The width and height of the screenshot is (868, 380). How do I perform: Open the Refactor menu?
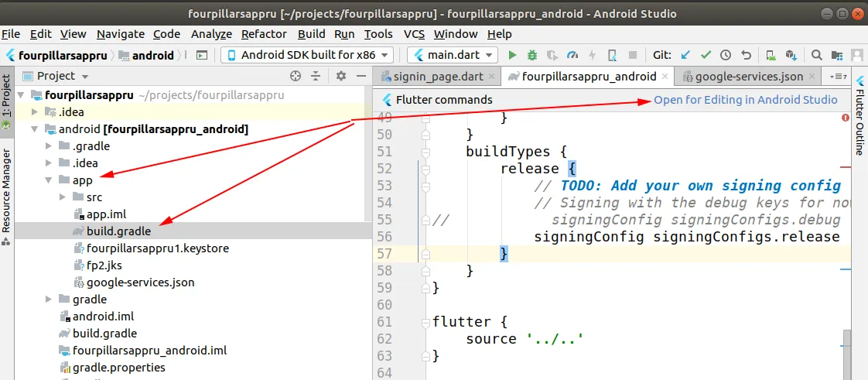pos(264,34)
